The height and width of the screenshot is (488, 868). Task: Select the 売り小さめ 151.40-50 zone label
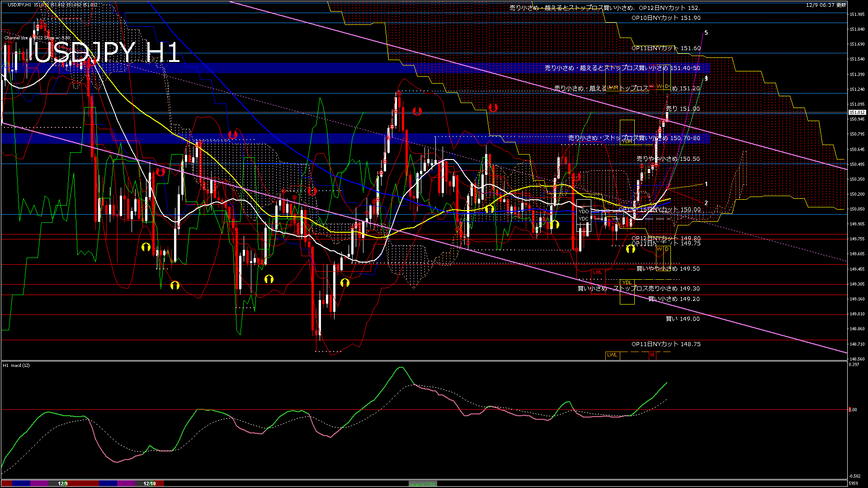(622, 68)
